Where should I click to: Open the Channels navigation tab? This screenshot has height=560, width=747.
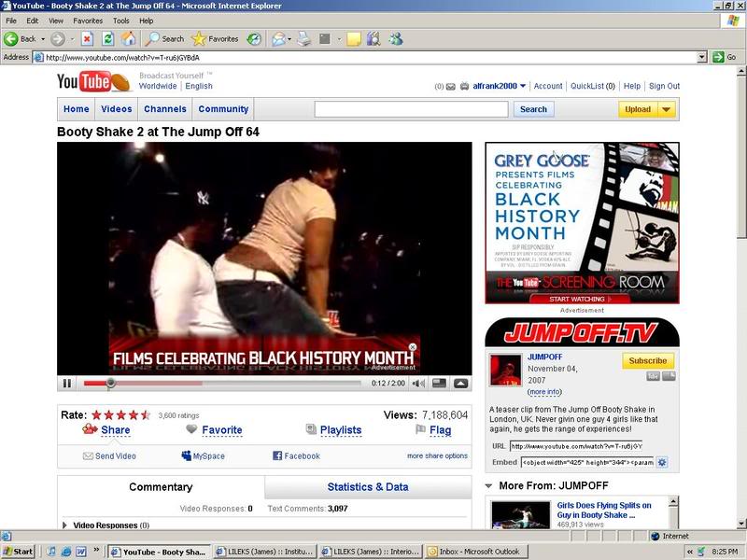click(165, 109)
